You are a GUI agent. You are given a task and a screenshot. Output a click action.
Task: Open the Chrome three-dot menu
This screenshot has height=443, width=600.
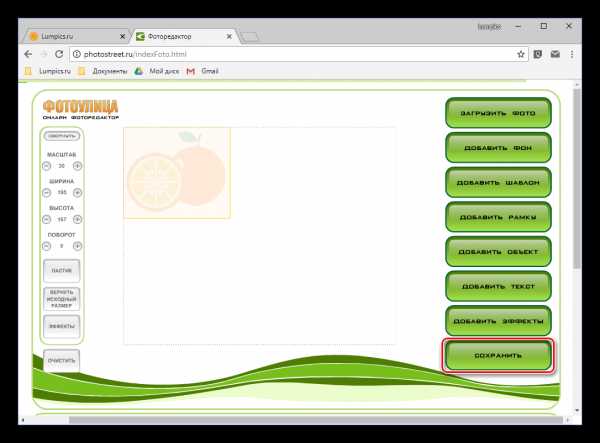[570, 53]
